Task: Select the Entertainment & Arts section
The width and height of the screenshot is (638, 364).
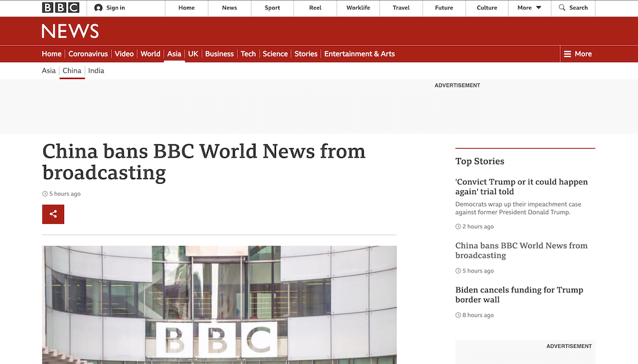Action: pos(359,54)
